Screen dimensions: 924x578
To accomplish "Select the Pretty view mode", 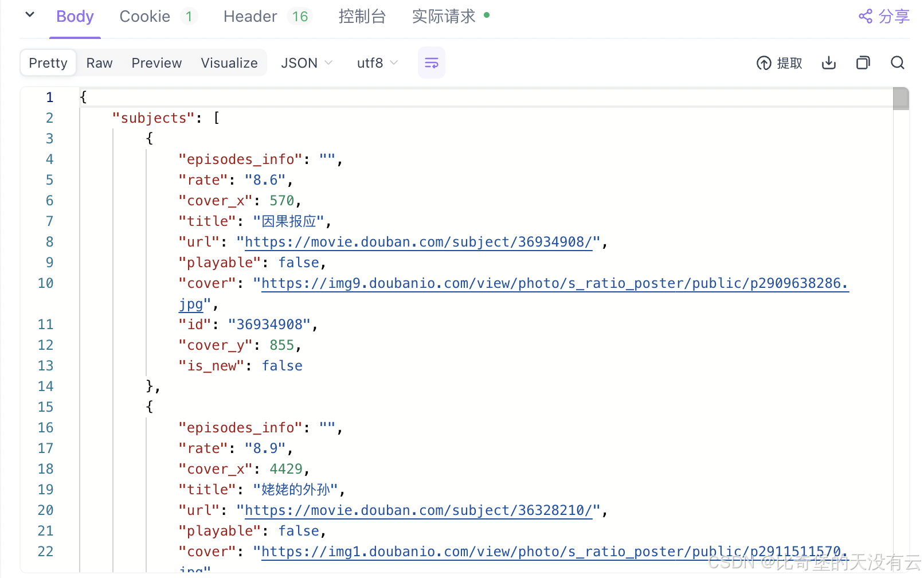I will coord(48,63).
